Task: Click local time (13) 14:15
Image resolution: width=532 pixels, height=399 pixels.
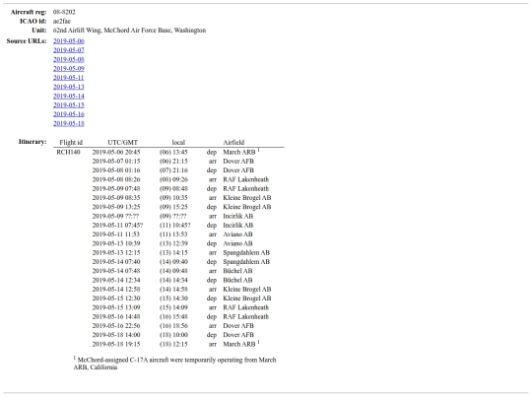Action: (173, 253)
